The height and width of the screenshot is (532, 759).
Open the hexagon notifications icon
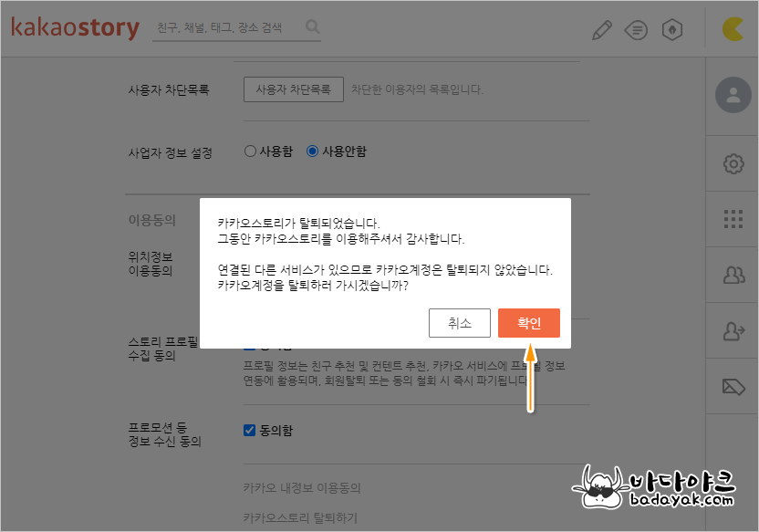pyautogui.click(x=671, y=30)
